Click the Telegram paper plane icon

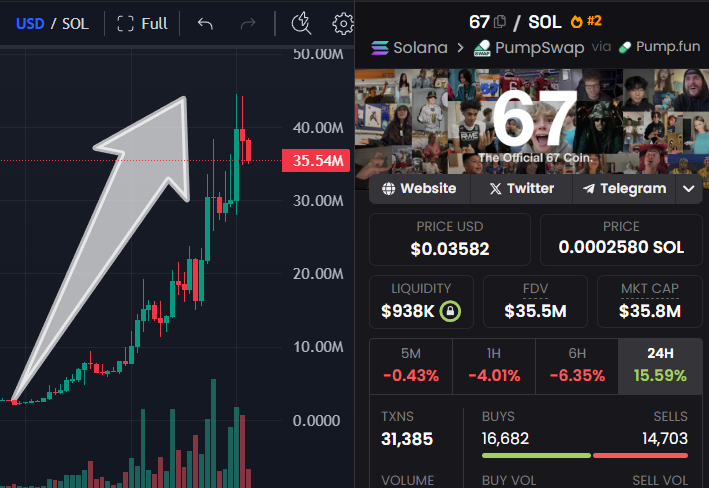[589, 189]
